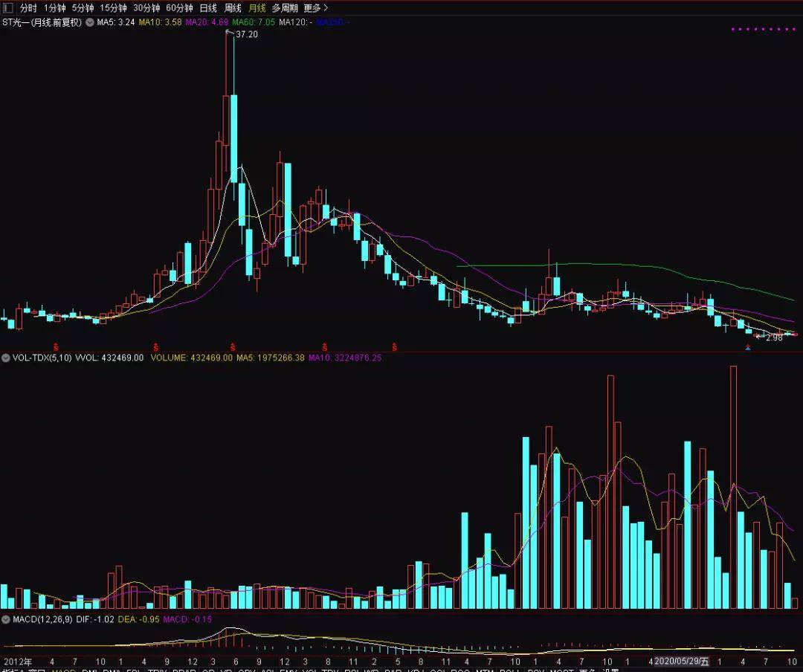The image size is (803, 672).
Task: Click the volume MA5: 1975266.38 value
Action: (271, 358)
